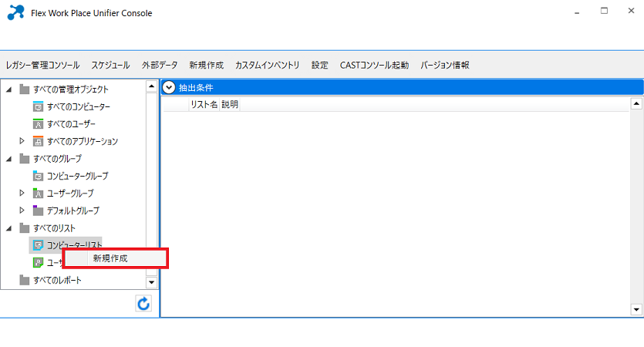Click the folder icon of すべての管理オブジェクト
644x347 pixels.
(x=25, y=89)
